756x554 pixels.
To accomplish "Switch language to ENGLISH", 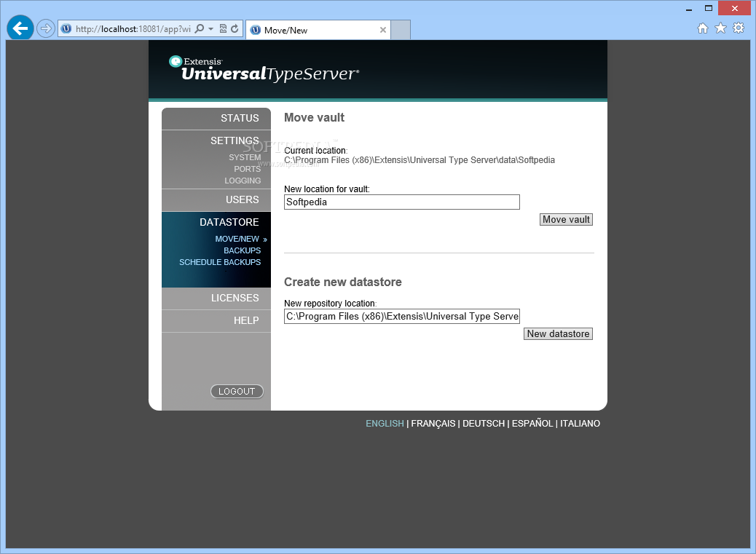I will click(x=385, y=424).
